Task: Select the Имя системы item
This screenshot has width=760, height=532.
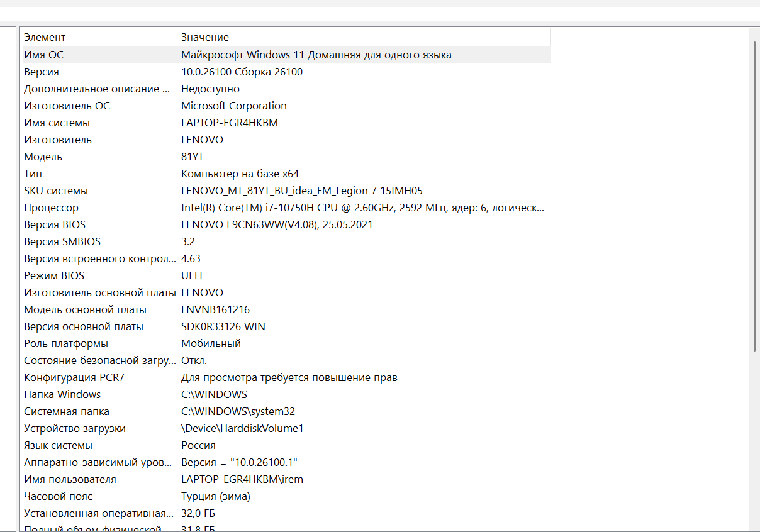Action: 57,123
